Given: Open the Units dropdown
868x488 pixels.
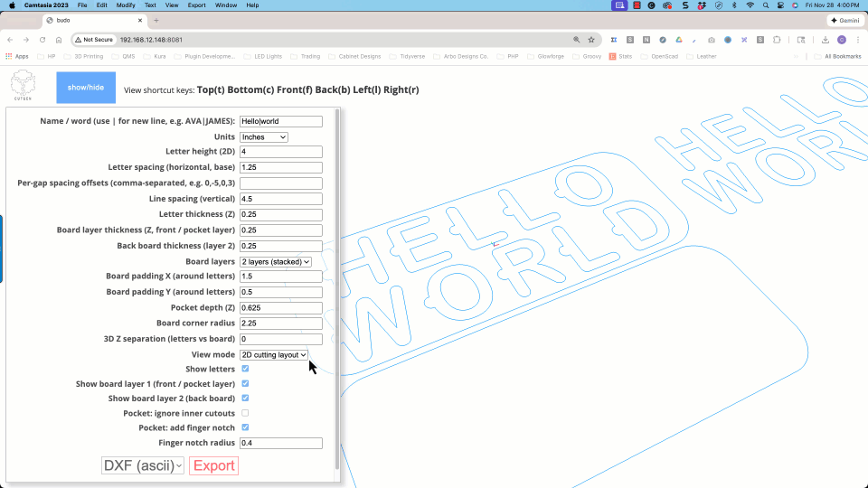Looking at the screenshot, I should coord(264,137).
